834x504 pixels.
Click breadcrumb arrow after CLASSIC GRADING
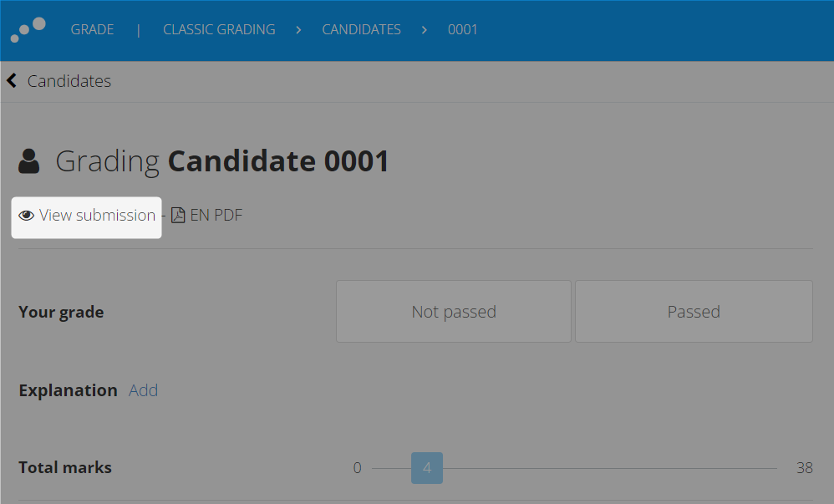(x=298, y=30)
